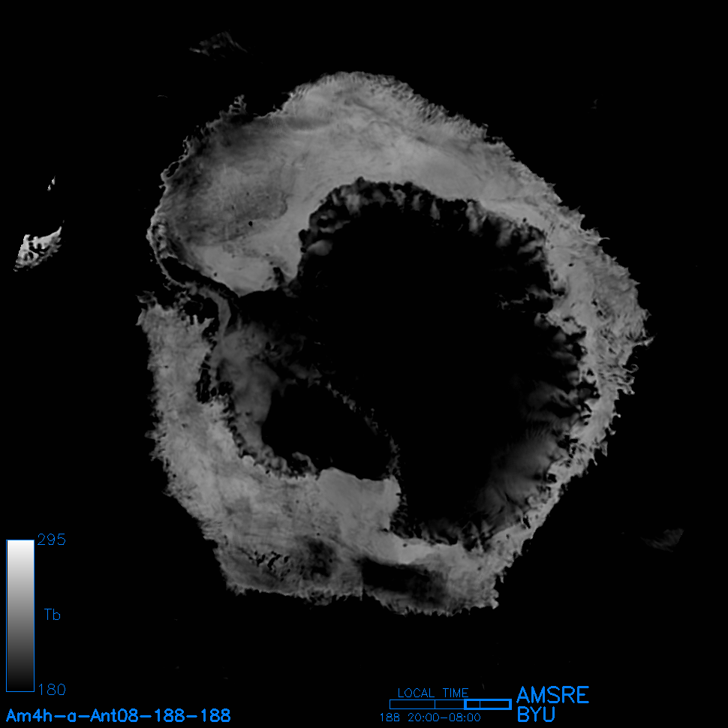Click the Tb unit label
Image resolution: width=728 pixels, height=728 pixels.
[52, 615]
